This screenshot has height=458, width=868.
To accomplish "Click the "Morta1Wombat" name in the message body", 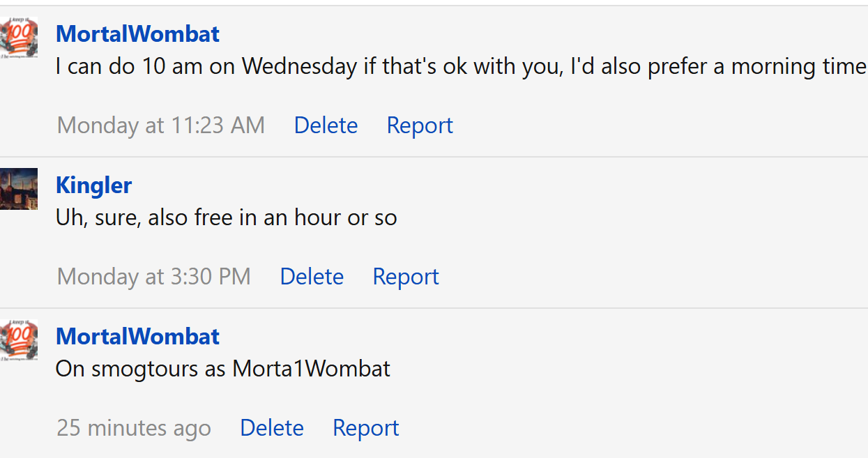I will pos(311,369).
